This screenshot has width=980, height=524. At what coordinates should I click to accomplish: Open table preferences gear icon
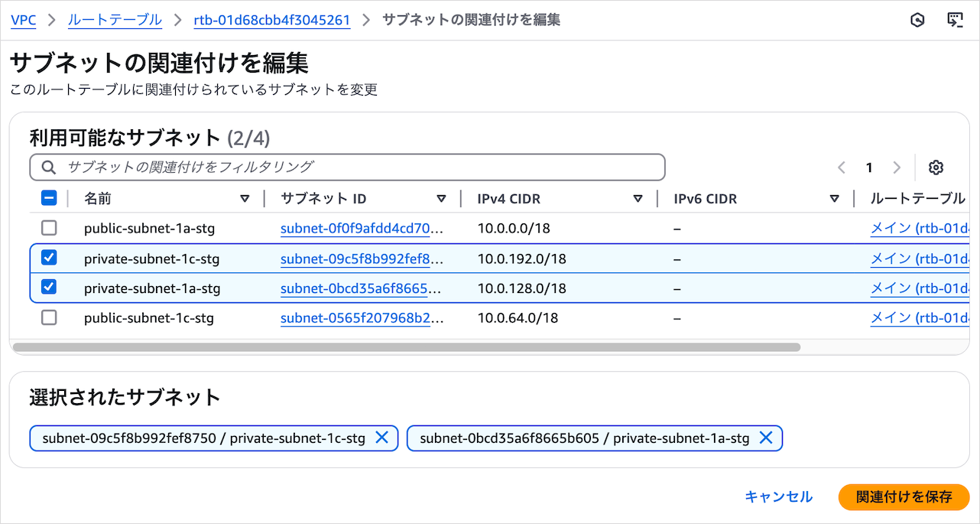(x=936, y=168)
